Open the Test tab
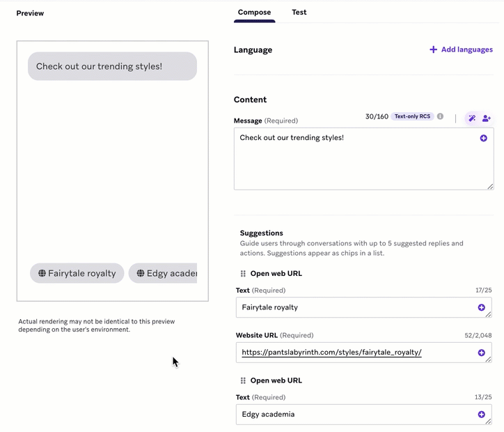 click(x=299, y=13)
